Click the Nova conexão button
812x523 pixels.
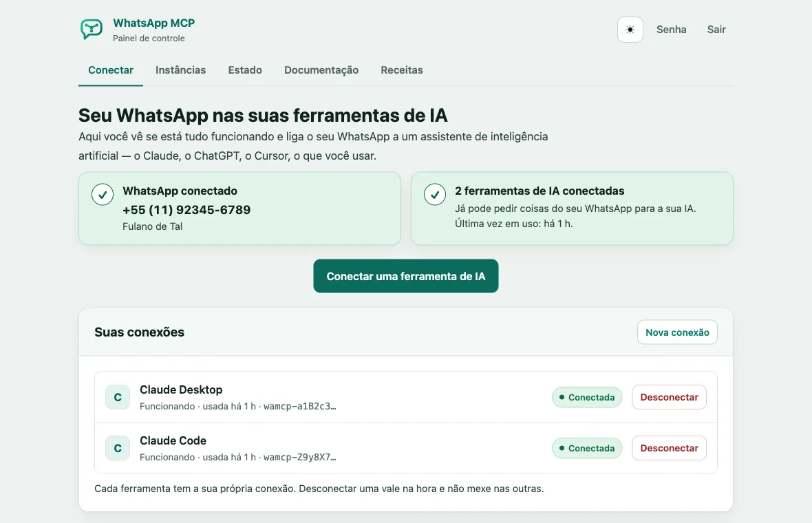coord(677,332)
